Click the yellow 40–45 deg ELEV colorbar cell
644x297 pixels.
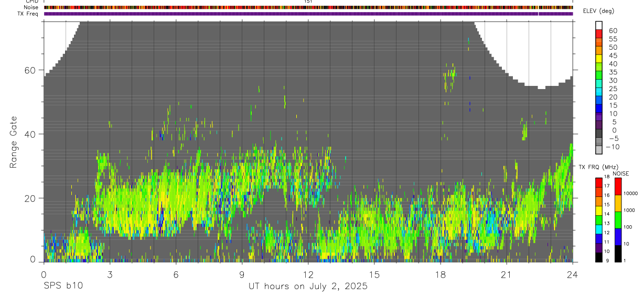[599, 59]
